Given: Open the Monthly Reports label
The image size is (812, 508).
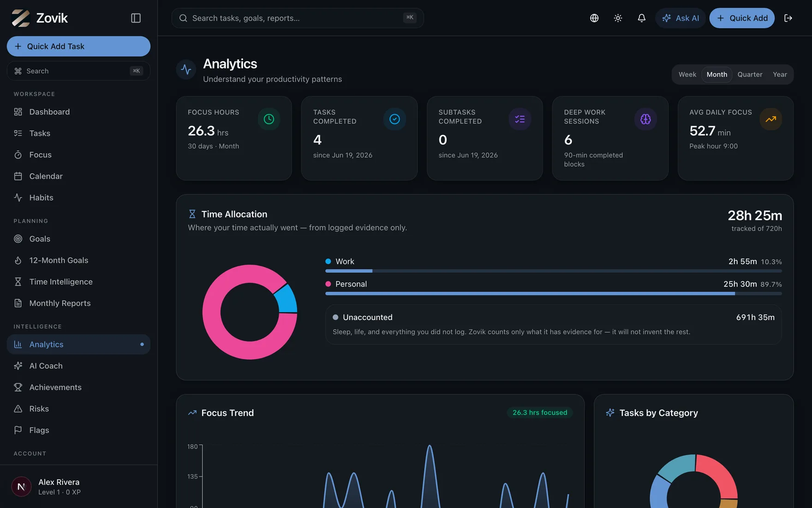Looking at the screenshot, I should (x=60, y=303).
